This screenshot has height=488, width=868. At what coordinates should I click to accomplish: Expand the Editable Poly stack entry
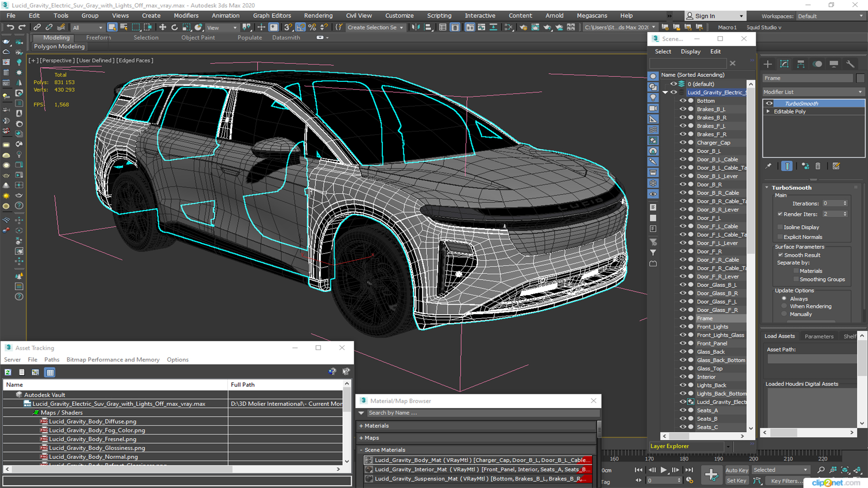pyautogui.click(x=768, y=112)
